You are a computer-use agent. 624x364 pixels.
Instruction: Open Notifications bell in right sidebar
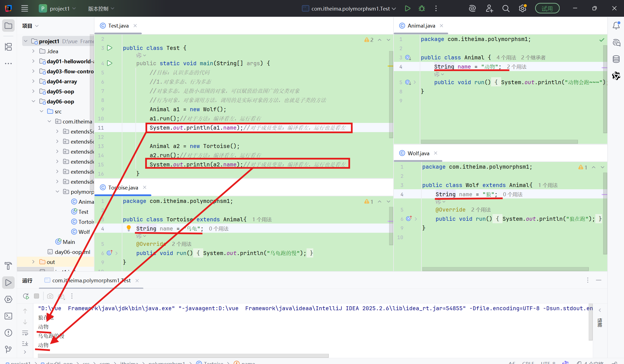pos(616,26)
